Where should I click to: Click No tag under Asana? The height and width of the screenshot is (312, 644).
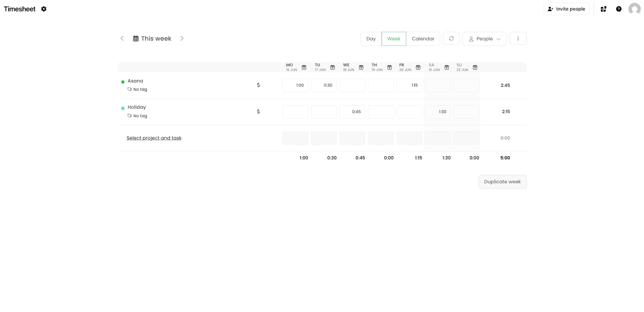click(x=137, y=89)
